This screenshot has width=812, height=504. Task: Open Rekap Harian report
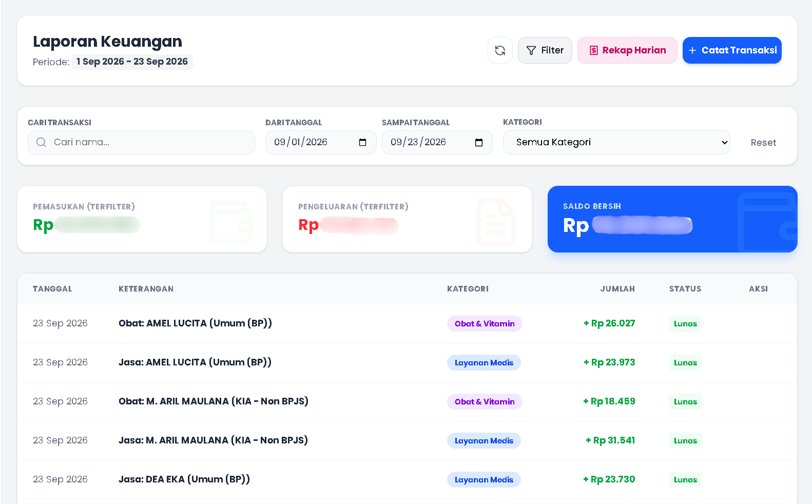[627, 50]
